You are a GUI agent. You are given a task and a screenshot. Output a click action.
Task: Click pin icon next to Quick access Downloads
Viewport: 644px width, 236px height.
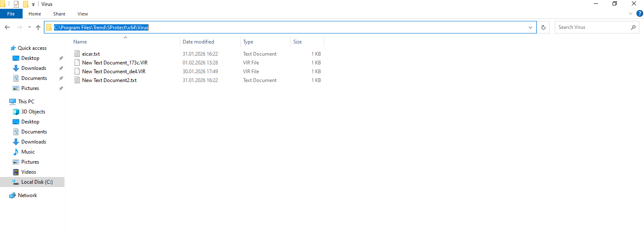(61, 68)
